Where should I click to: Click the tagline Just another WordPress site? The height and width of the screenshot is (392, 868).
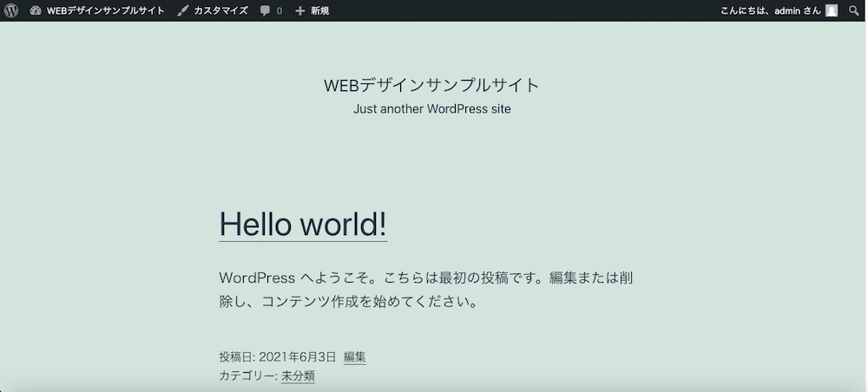click(432, 109)
